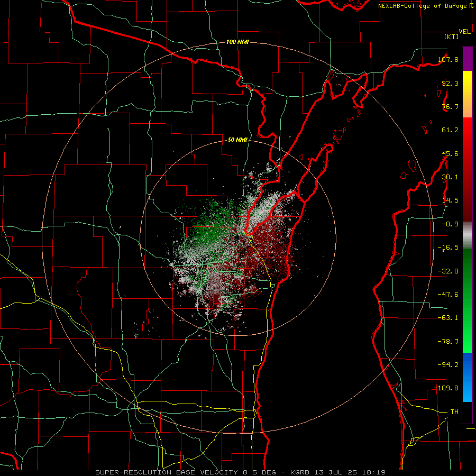Click the VEL legend title
The width and height of the screenshot is (476, 476).
465,32
